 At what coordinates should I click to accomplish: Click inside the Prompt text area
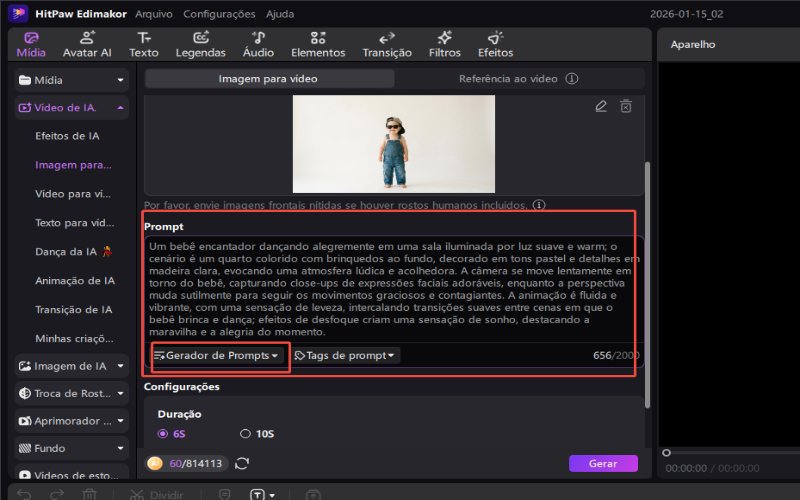tap(394, 289)
